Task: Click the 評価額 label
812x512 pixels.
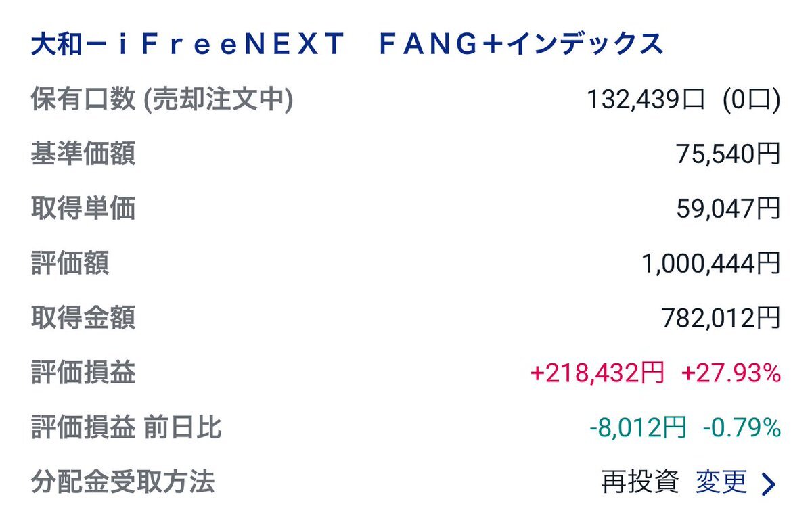Action: (70, 264)
